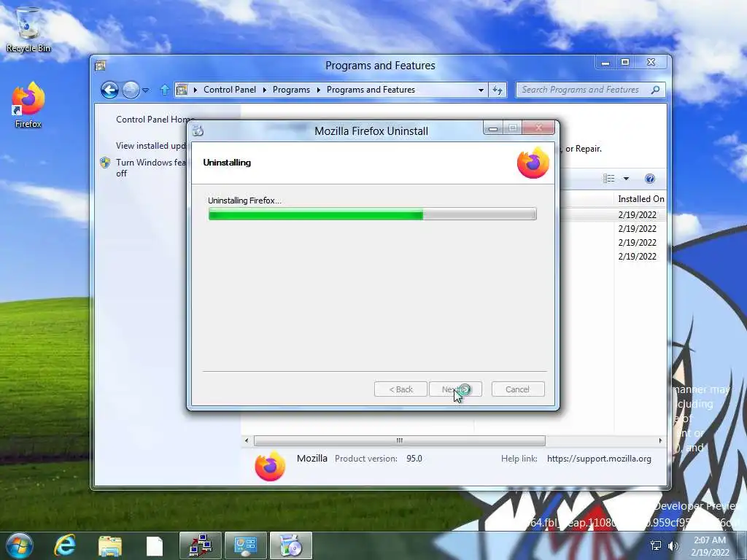The height and width of the screenshot is (560, 747).
Task: Switch to the Control Panel taskbar window
Action: 246,545
